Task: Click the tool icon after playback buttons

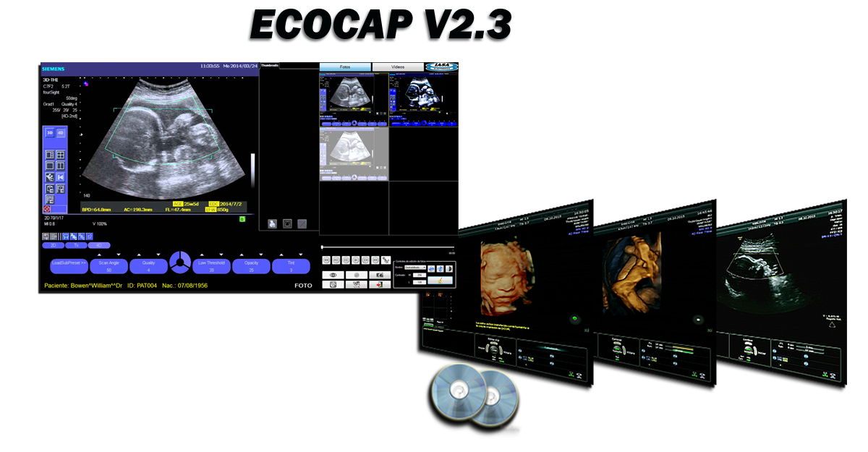Action: (x=386, y=260)
